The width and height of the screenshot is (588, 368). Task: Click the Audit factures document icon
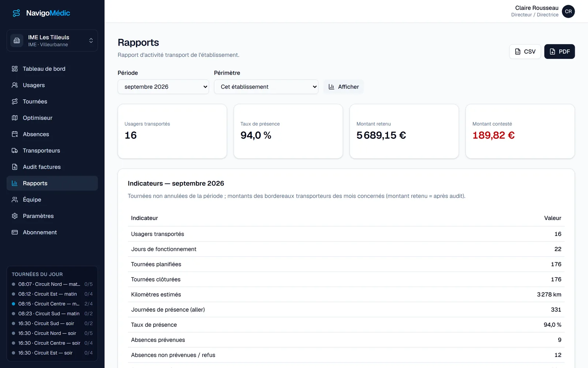click(15, 167)
